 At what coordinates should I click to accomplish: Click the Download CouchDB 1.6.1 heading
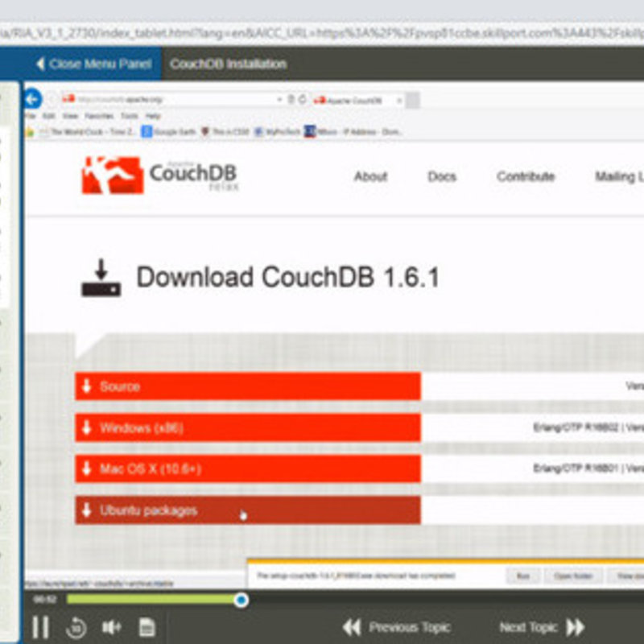tap(288, 277)
